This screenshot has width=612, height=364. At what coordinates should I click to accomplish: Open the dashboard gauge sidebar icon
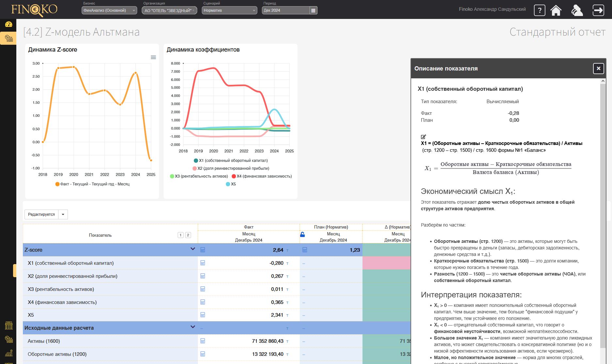click(8, 24)
